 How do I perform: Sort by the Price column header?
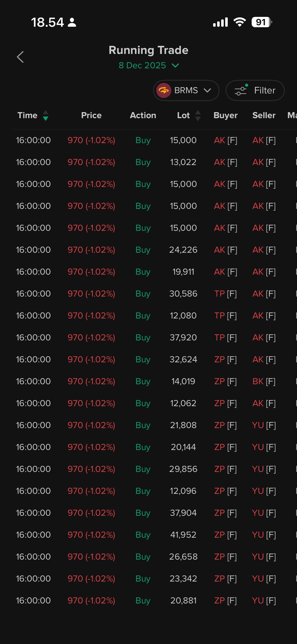[x=91, y=115]
